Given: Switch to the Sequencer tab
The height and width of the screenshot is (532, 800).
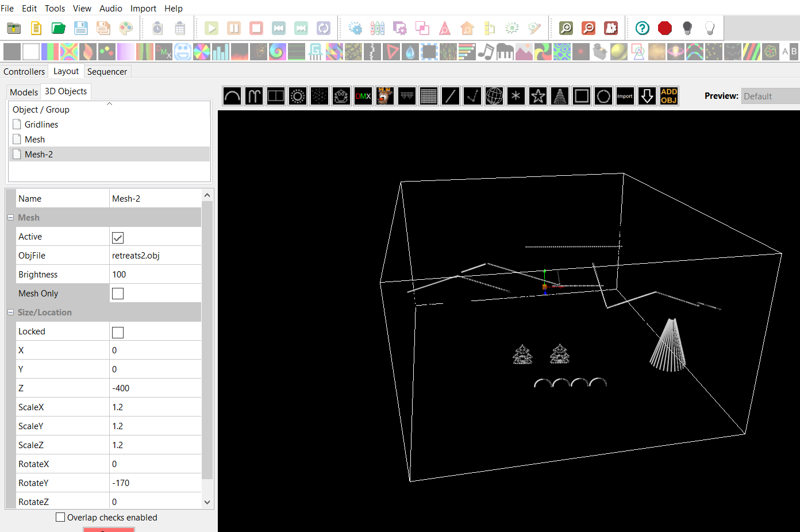Looking at the screenshot, I should point(107,71).
